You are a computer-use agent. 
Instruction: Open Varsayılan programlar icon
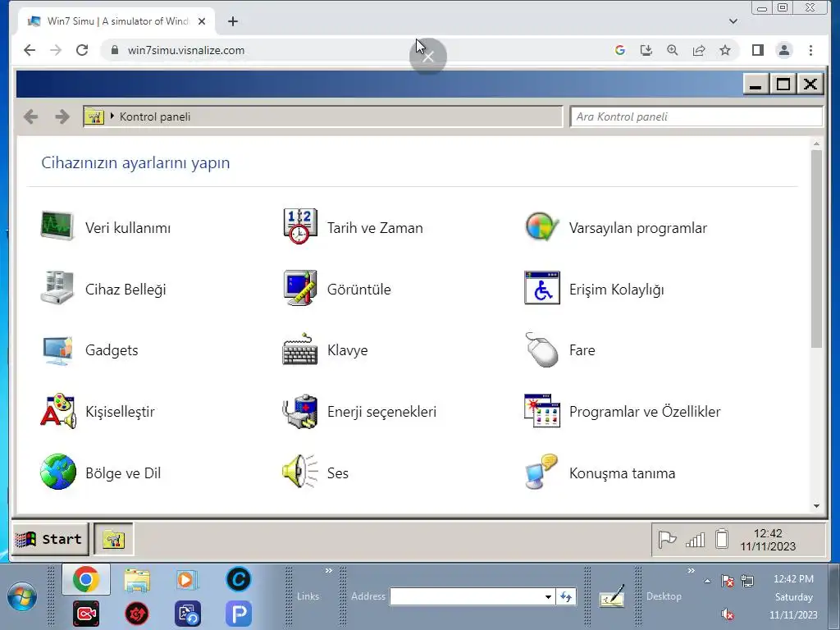click(541, 227)
